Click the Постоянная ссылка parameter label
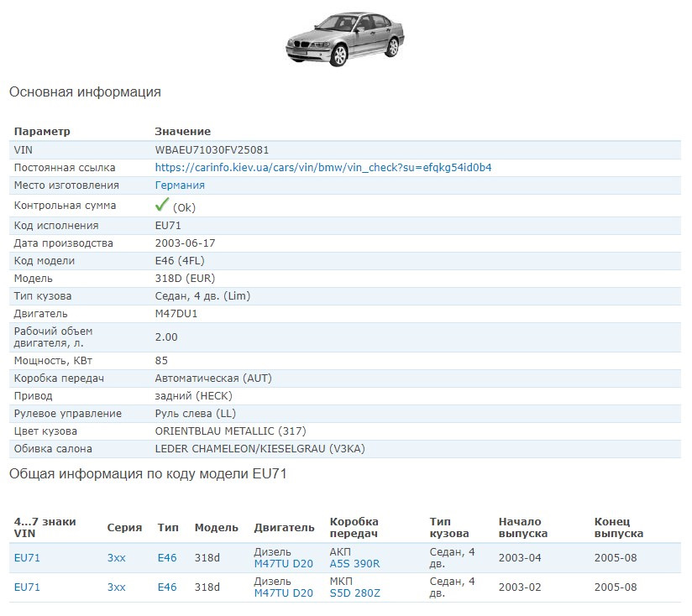 click(x=65, y=168)
